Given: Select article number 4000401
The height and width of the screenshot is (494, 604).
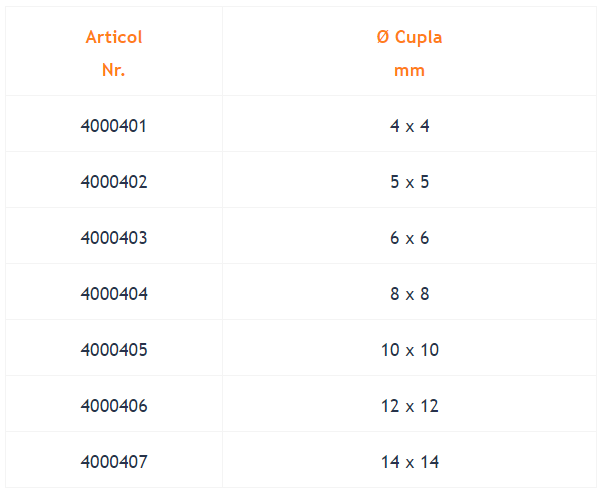Looking at the screenshot, I should (x=114, y=126).
